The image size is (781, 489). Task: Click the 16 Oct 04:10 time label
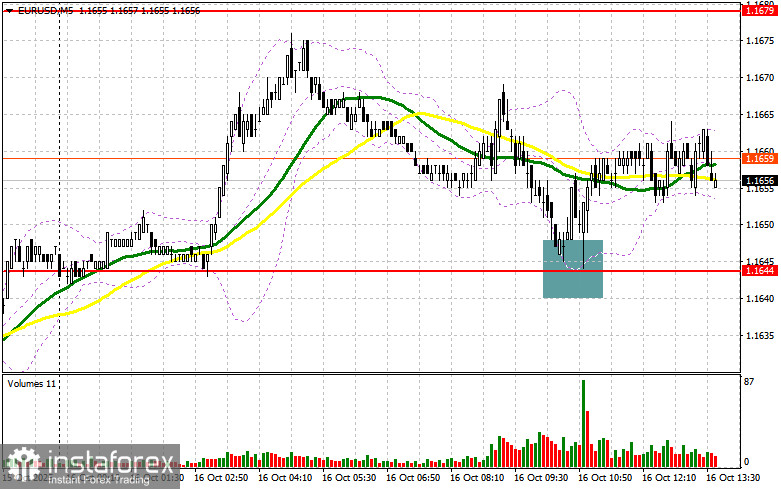pyautogui.click(x=285, y=478)
